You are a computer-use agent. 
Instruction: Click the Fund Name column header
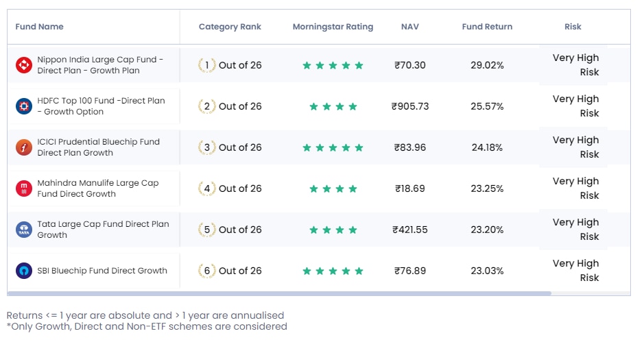(x=40, y=27)
